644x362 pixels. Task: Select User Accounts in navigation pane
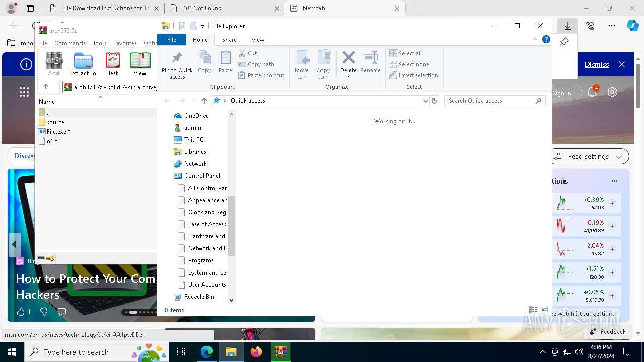[x=207, y=285]
